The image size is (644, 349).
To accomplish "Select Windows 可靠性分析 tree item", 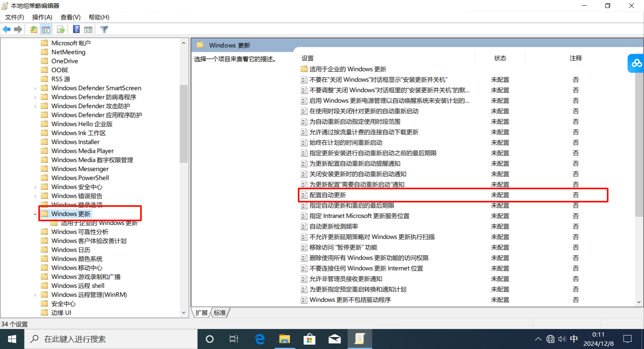I will [x=80, y=232].
